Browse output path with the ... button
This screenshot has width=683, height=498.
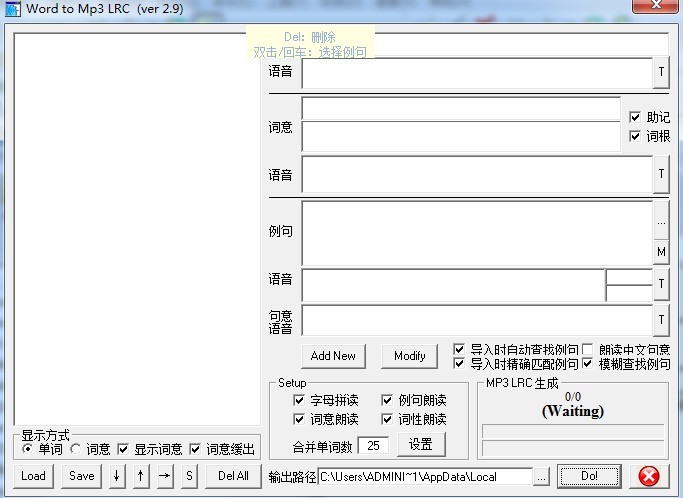coord(541,476)
